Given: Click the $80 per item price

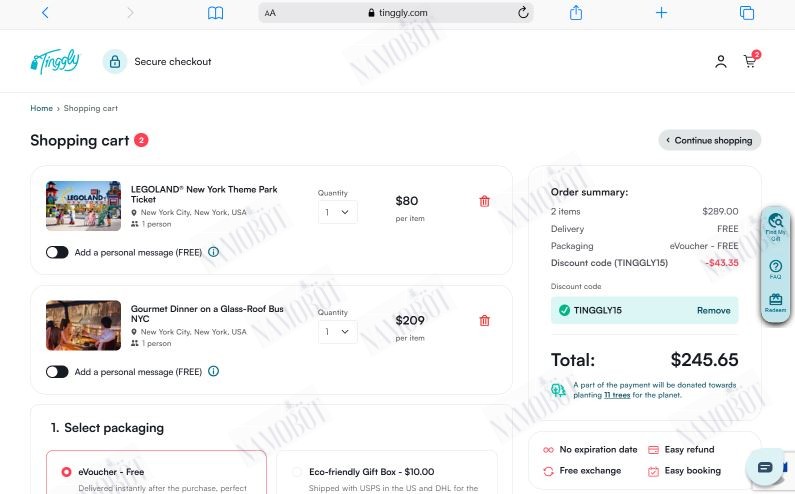Looking at the screenshot, I should pyautogui.click(x=407, y=201).
